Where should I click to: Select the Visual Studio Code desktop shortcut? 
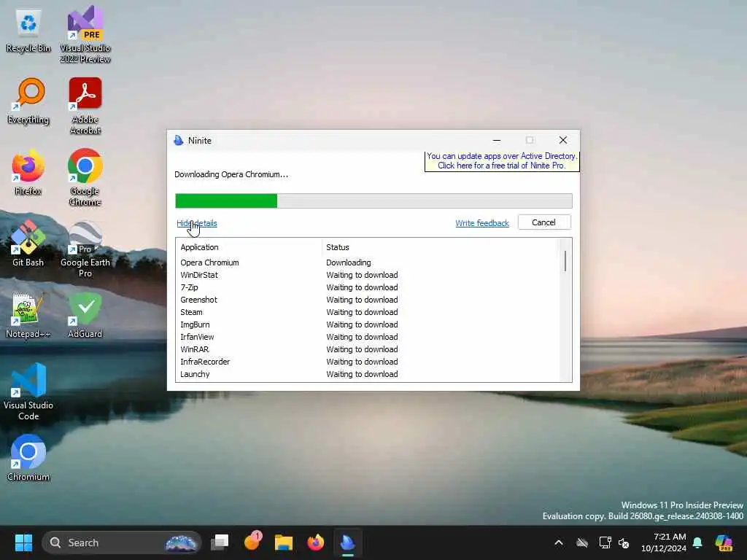[28, 392]
